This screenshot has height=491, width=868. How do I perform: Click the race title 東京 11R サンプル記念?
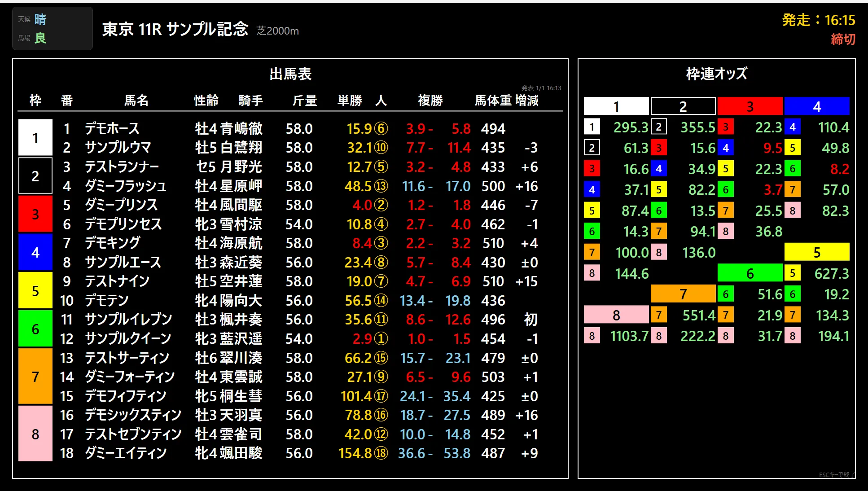click(175, 29)
